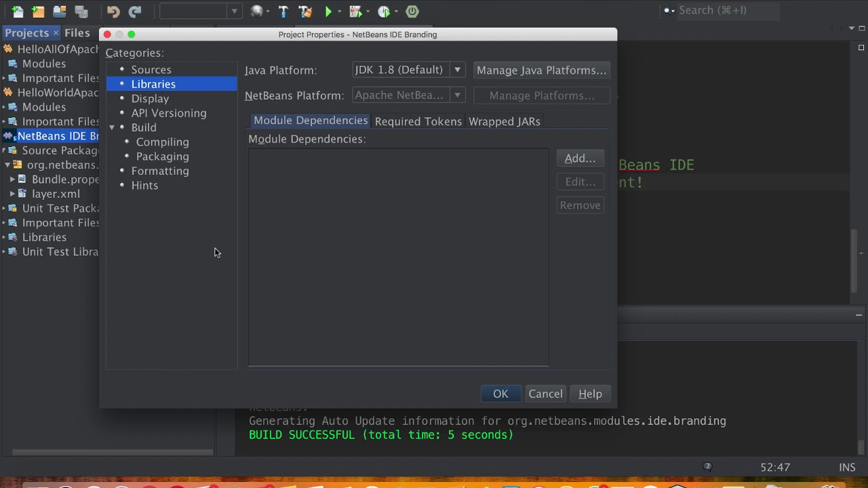Image resolution: width=868 pixels, height=488 pixels.
Task: Click the notifications icon in the status bar
Action: [707, 466]
